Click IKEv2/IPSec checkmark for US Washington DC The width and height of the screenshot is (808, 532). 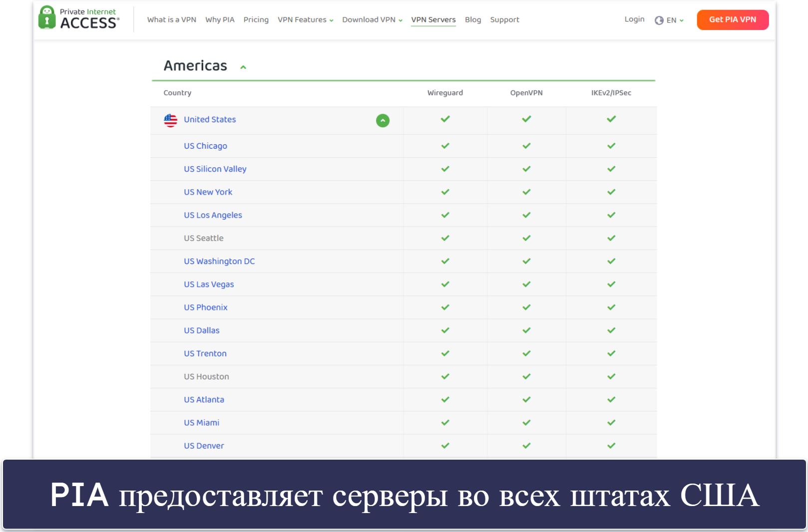[x=611, y=261]
